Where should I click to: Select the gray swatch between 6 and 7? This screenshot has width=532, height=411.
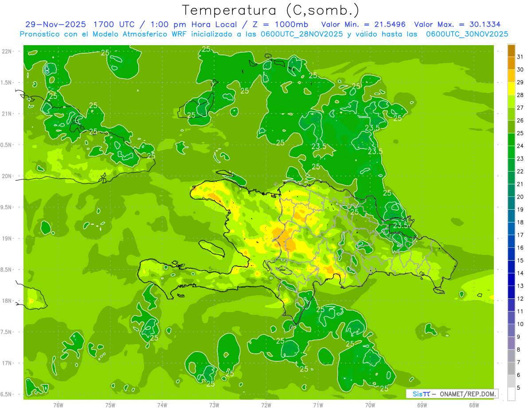(511, 369)
